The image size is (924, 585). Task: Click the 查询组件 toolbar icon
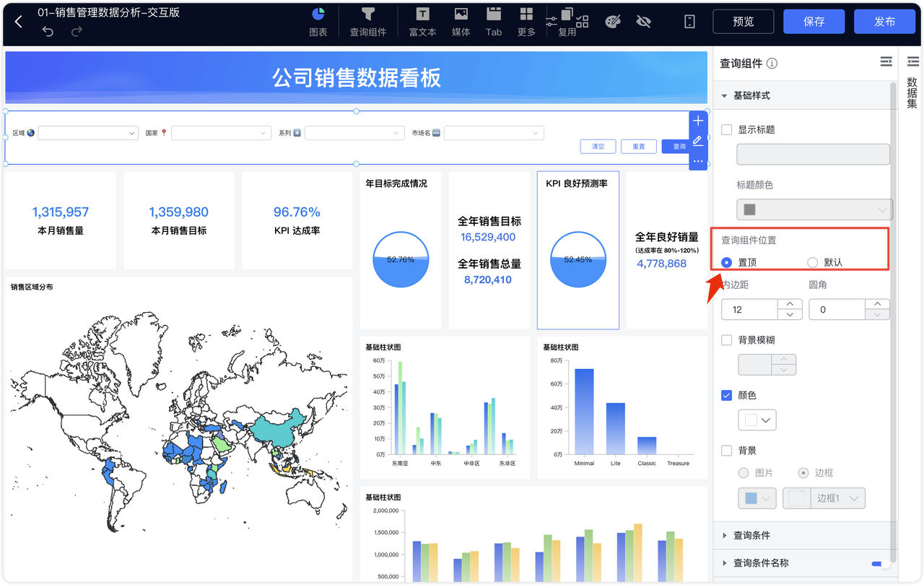point(368,21)
